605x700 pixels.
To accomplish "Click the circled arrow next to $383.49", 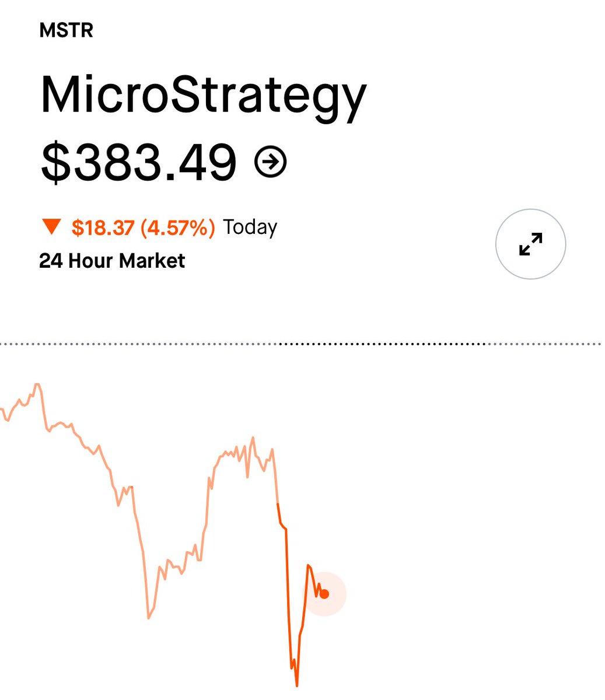I will click(271, 162).
